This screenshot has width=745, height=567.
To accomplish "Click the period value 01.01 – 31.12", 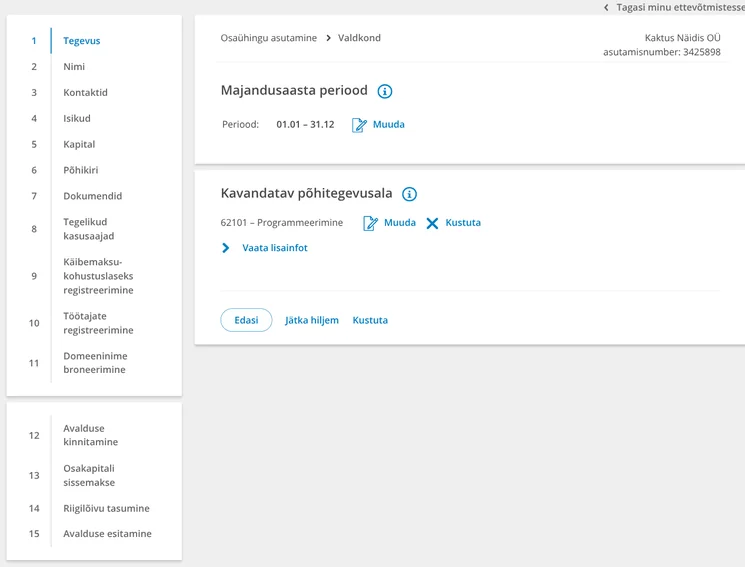I will pos(306,125).
